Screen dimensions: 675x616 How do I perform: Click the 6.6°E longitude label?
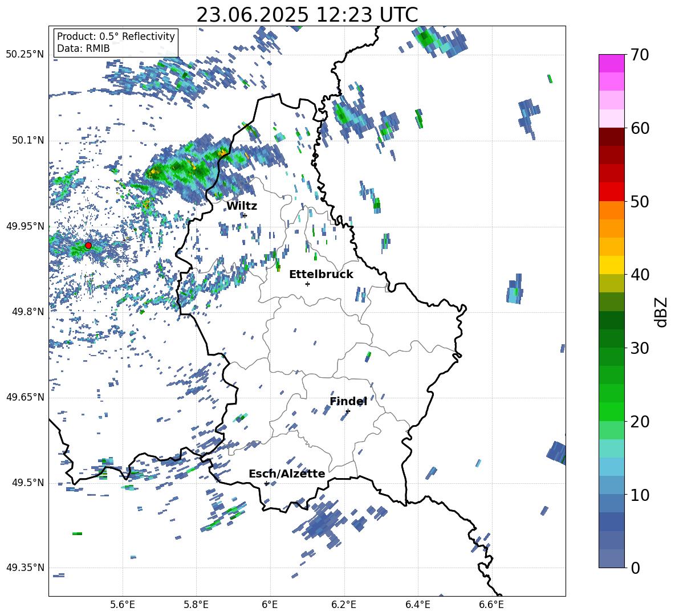(x=491, y=605)
